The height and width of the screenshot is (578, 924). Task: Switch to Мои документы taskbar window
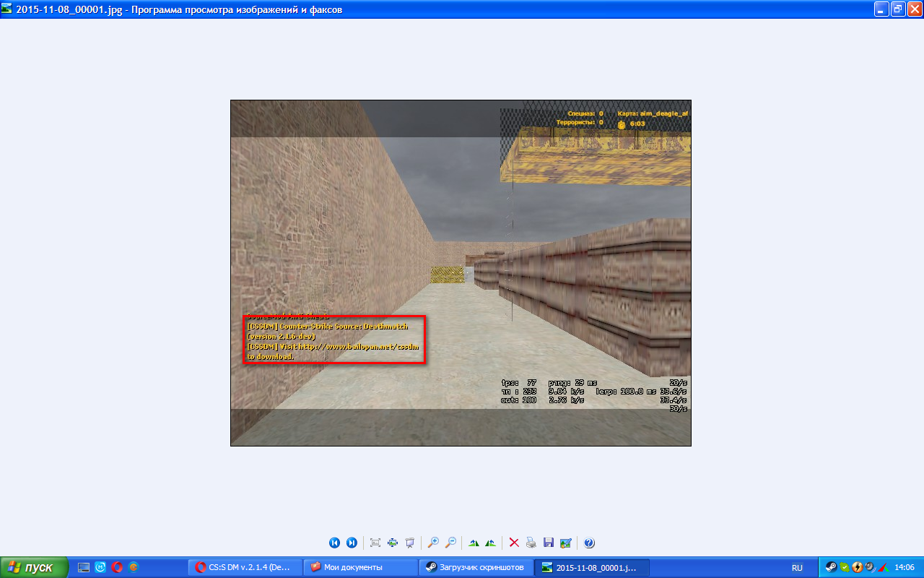360,567
